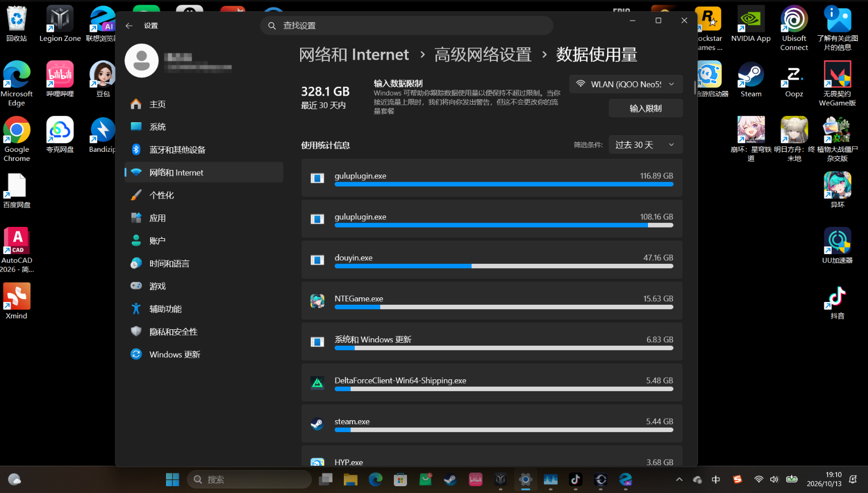The height and width of the screenshot is (493, 868).
Task: Open 主页 in the Settings sidebar
Action: (204, 104)
